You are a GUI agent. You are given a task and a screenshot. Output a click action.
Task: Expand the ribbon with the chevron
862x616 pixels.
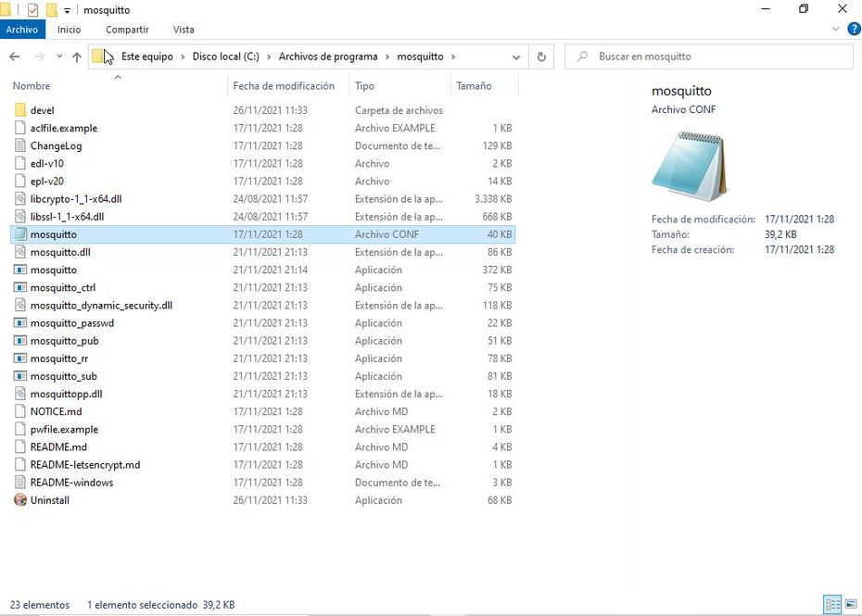click(x=836, y=29)
